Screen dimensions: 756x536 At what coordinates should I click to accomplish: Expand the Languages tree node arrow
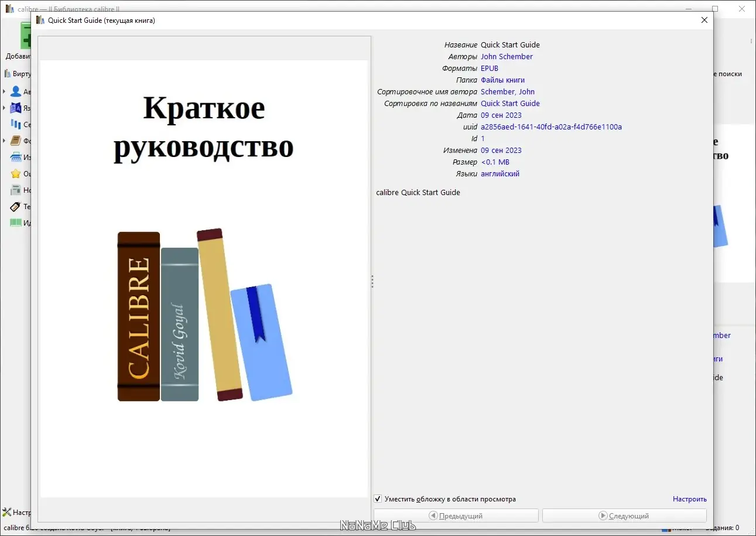click(5, 108)
